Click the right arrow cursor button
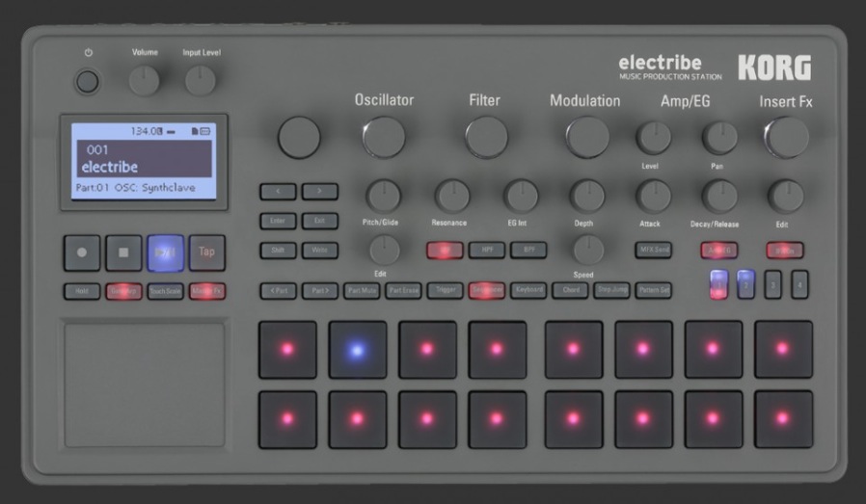Viewport: 866px width, 504px height. coord(320,192)
